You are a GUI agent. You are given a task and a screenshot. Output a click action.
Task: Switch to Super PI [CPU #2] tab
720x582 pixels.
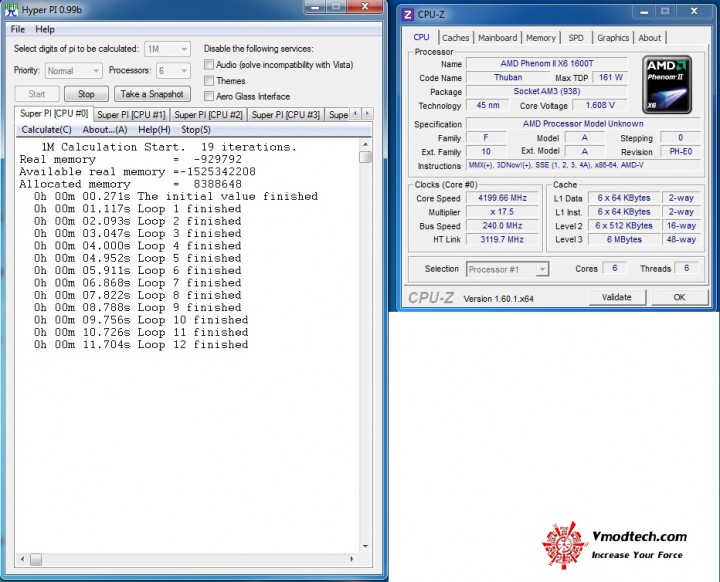(208, 115)
